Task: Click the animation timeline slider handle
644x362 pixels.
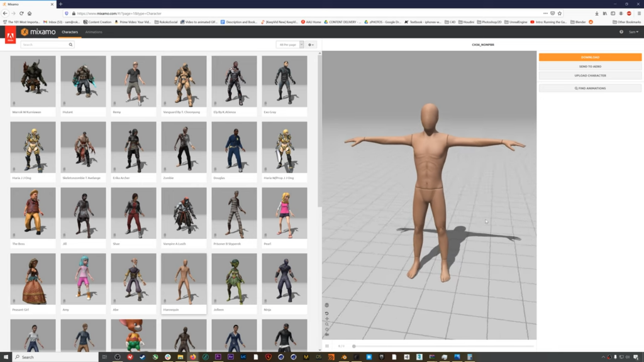Action: click(x=354, y=346)
